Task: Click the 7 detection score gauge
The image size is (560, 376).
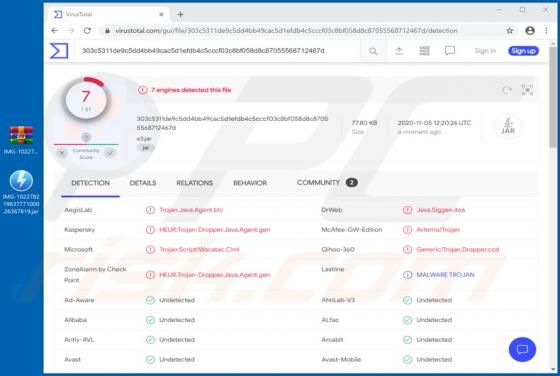Action: [x=86, y=99]
